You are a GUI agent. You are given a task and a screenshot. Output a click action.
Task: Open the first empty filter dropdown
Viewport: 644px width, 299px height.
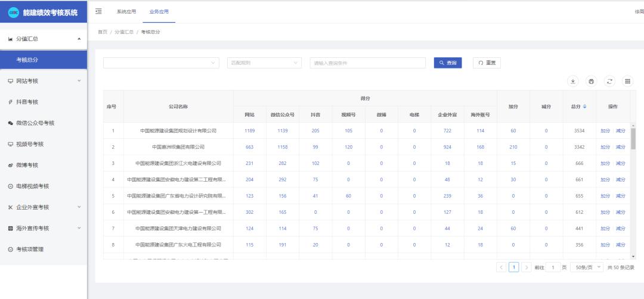(162, 63)
